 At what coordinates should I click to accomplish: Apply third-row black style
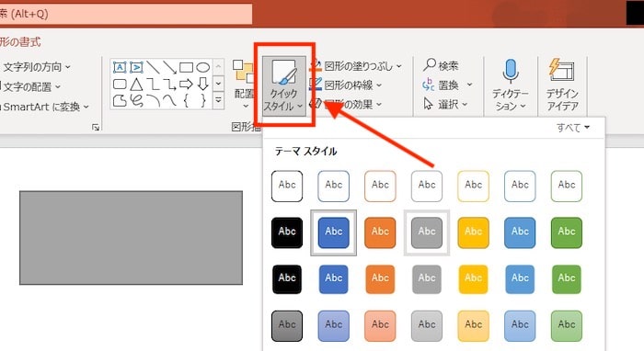click(287, 279)
